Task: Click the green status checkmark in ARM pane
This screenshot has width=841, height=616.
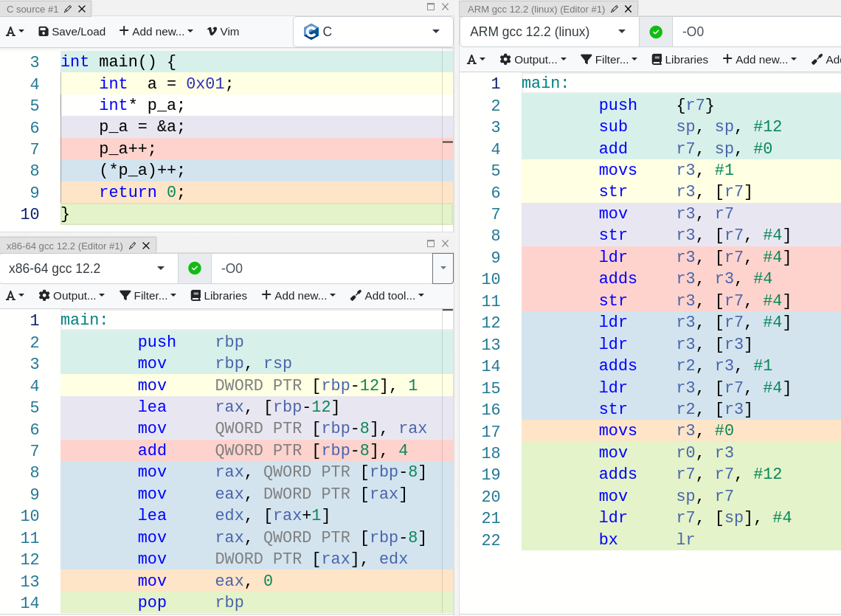Action: pyautogui.click(x=655, y=32)
